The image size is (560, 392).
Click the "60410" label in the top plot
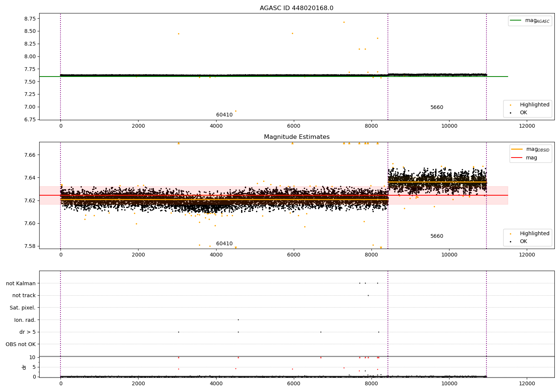coord(224,115)
